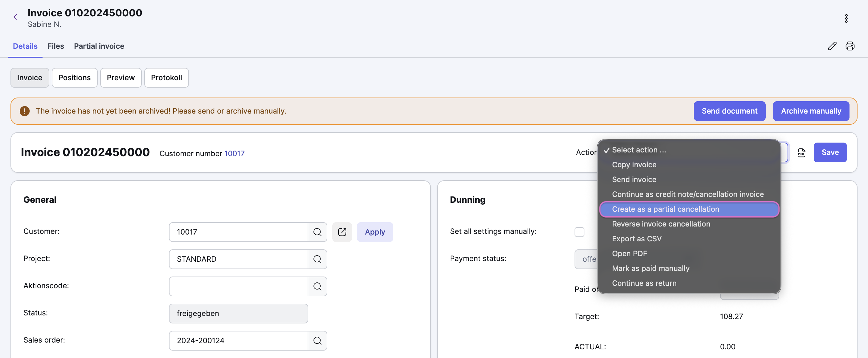The width and height of the screenshot is (868, 358).
Task: Select Mark as paid manually
Action: pos(689,268)
